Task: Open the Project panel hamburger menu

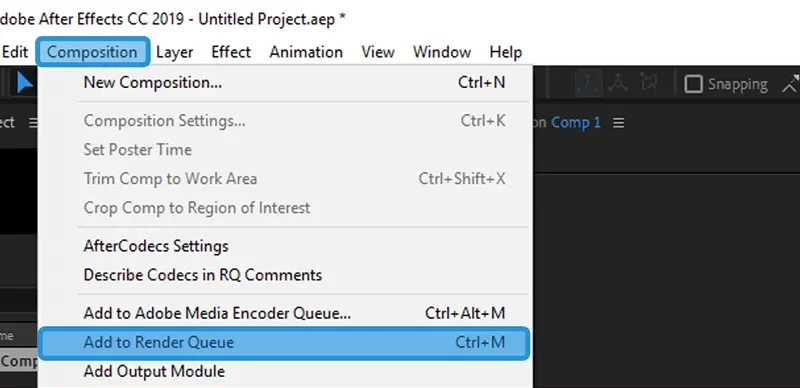Action: pyautogui.click(x=33, y=123)
